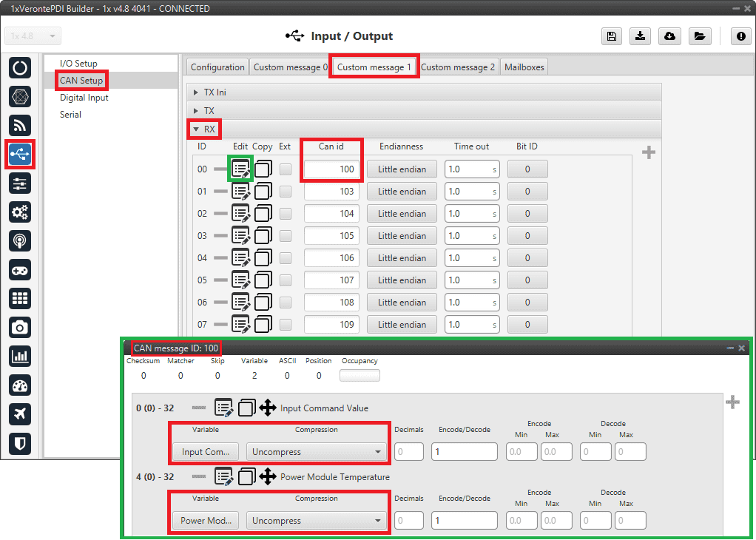Viewport: 756px width, 540px height.
Task: Open the folder icon in top toolbar
Action: (698, 36)
